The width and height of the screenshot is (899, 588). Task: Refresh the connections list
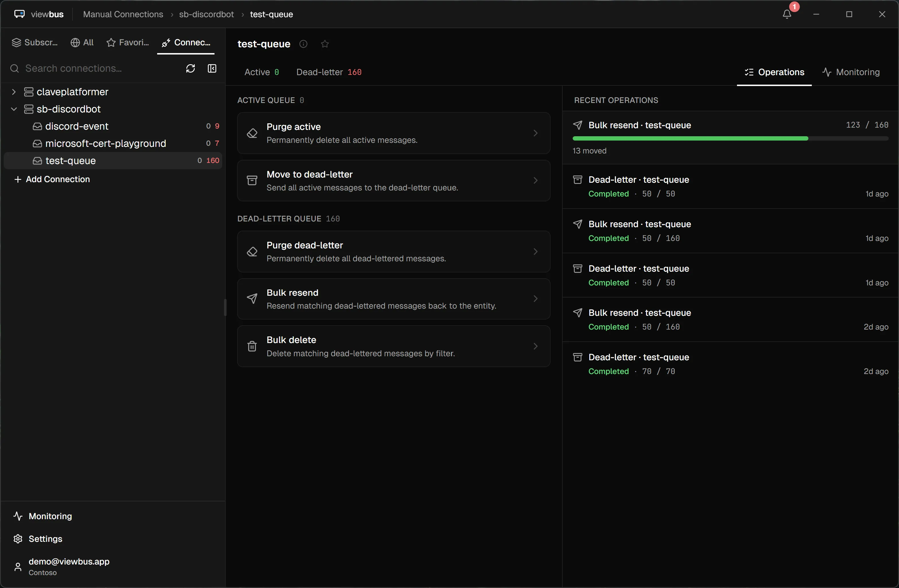coord(190,68)
